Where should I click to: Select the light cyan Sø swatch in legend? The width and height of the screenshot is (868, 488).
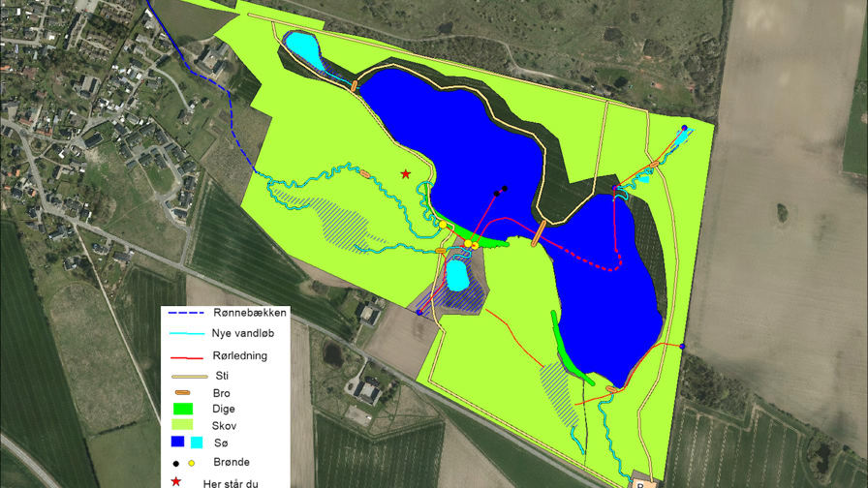[195, 442]
